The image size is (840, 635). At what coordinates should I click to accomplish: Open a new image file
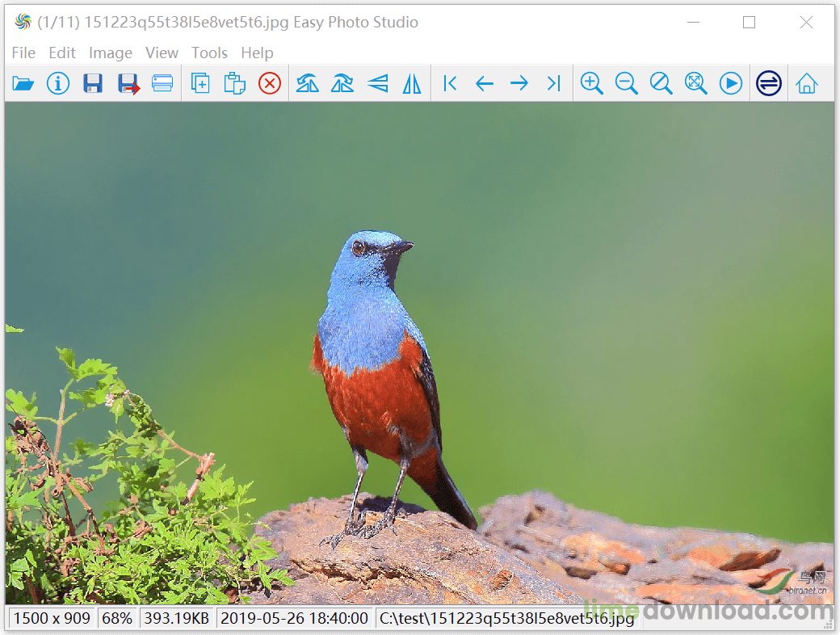coord(23,83)
